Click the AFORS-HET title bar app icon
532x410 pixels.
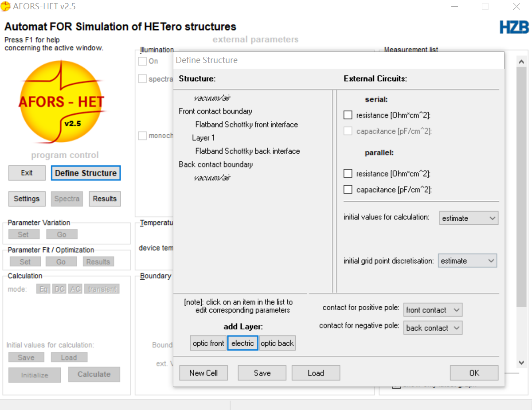point(6,6)
